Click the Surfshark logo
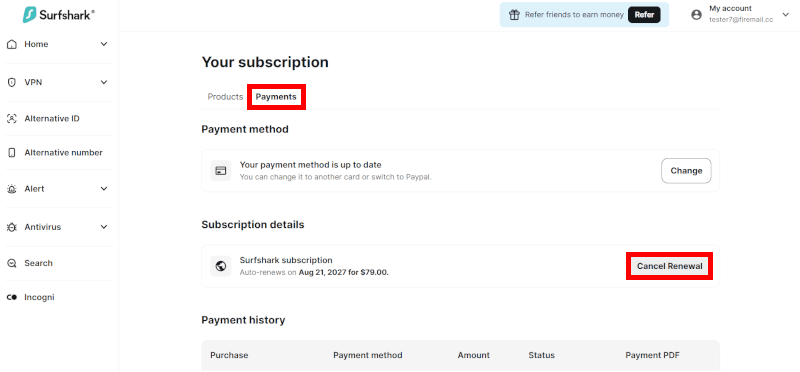800x372 pixels. click(58, 15)
